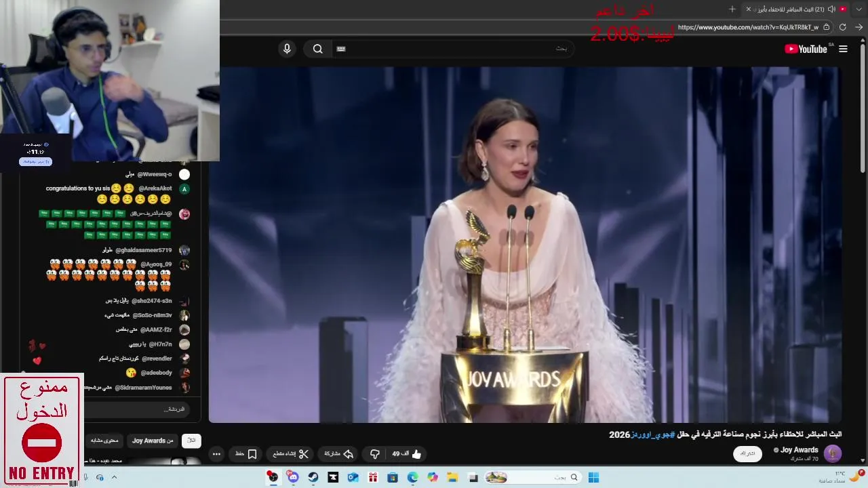Open more actions three-dot menu under video
Image resolution: width=868 pixels, height=488 pixels.
[216, 454]
